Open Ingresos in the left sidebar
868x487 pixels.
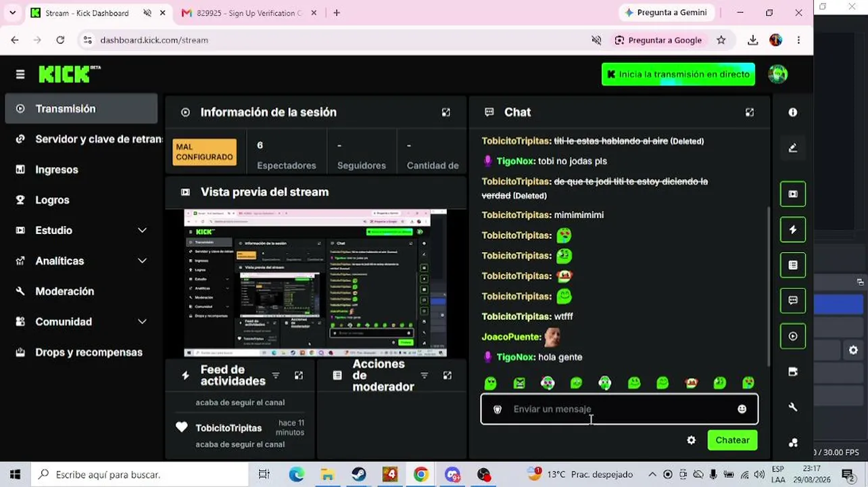coord(81,170)
